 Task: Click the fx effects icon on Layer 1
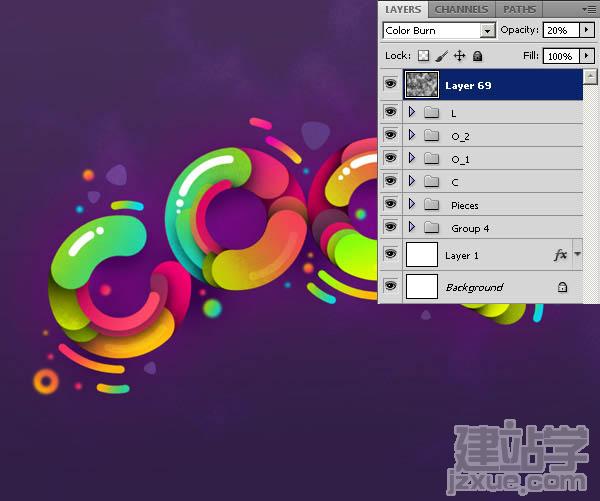point(560,255)
